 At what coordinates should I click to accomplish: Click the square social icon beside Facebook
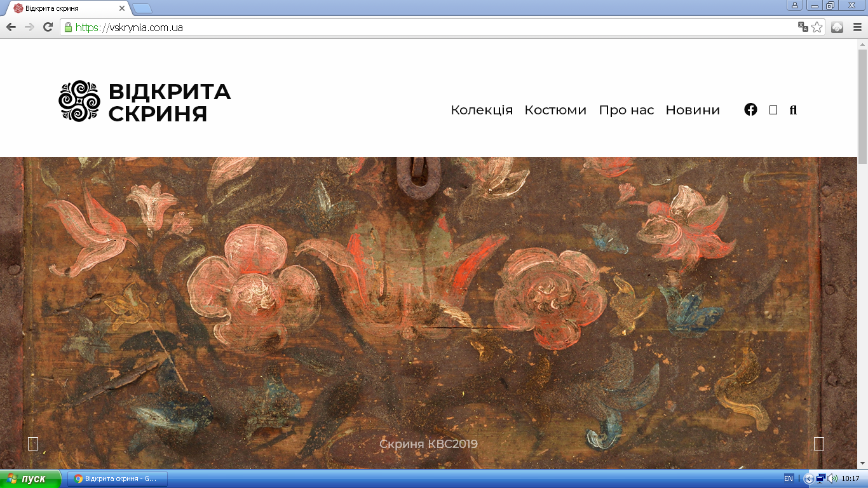(773, 110)
